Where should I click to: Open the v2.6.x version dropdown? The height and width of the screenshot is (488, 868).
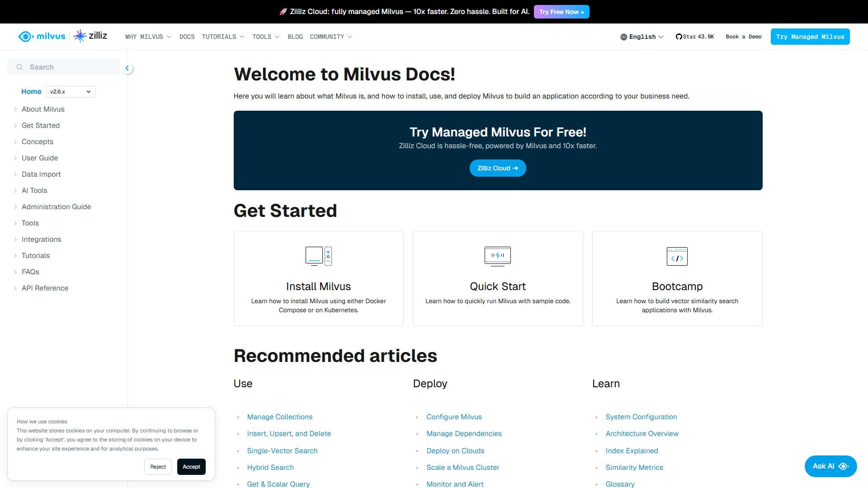coord(71,92)
